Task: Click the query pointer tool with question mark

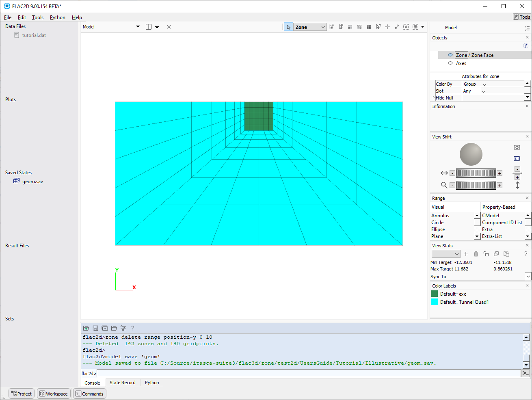Action: (x=378, y=27)
